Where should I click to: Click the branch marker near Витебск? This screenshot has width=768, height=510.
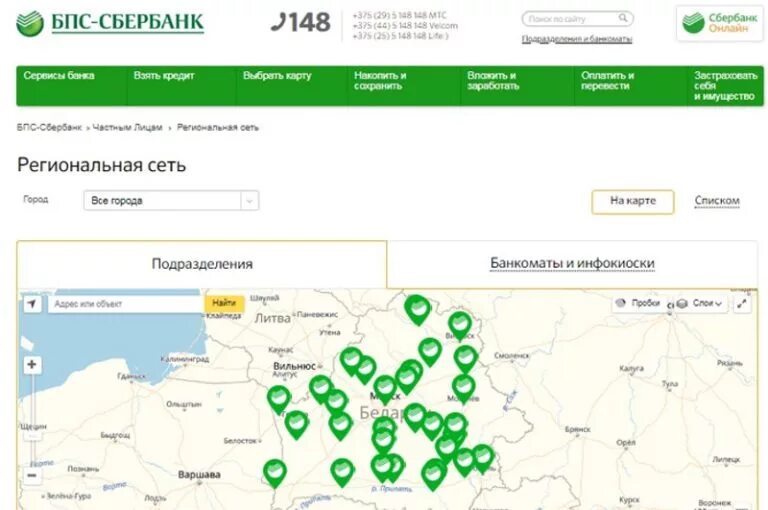[460, 326]
